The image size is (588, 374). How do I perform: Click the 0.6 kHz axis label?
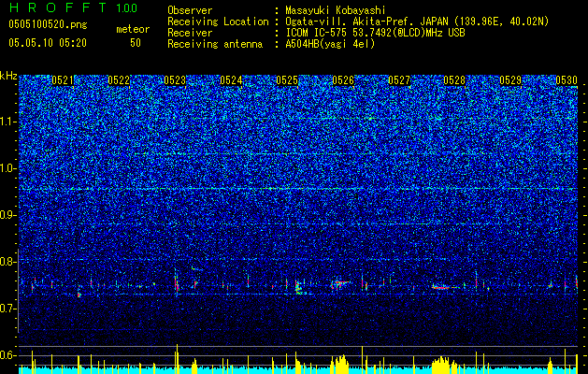8,355
